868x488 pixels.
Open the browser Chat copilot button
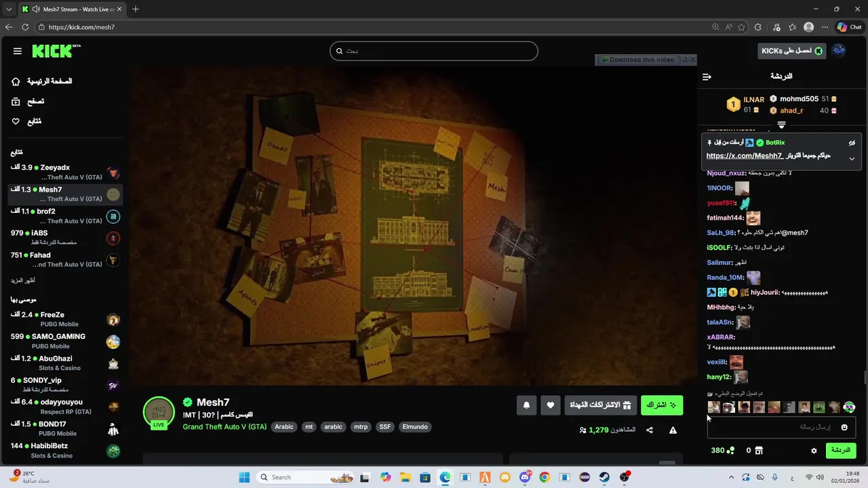(x=849, y=27)
